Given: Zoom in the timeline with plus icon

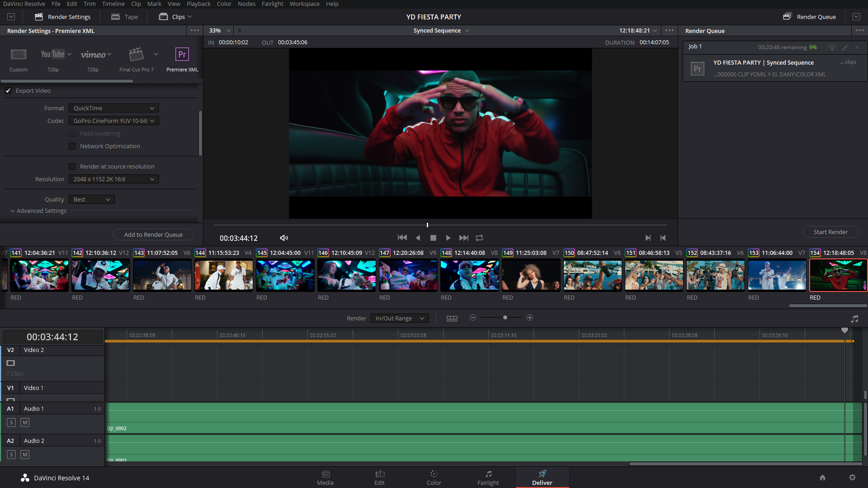Looking at the screenshot, I should click(530, 318).
